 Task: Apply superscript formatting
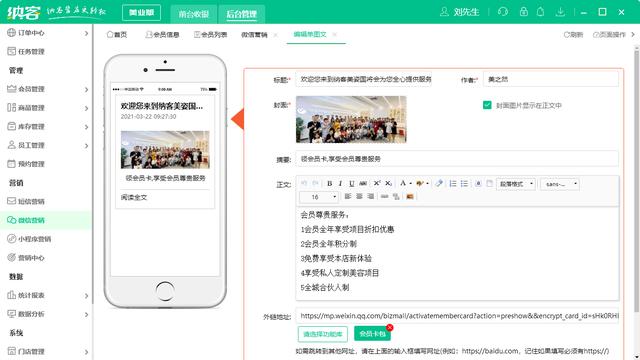pos(377,184)
